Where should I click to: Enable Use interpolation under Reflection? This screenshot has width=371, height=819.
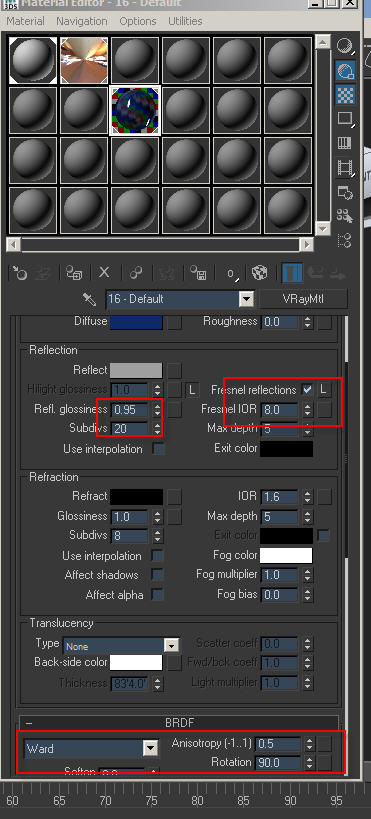click(157, 449)
